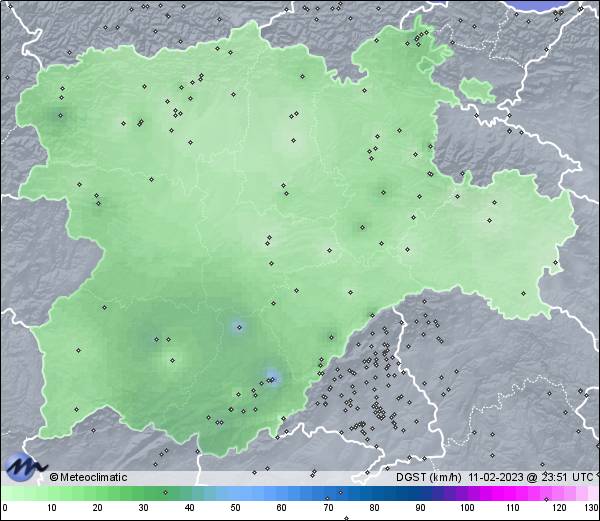The image size is (600, 521).
Task: Click the ©Meteoclimatic copyright text
Action: [88, 477]
